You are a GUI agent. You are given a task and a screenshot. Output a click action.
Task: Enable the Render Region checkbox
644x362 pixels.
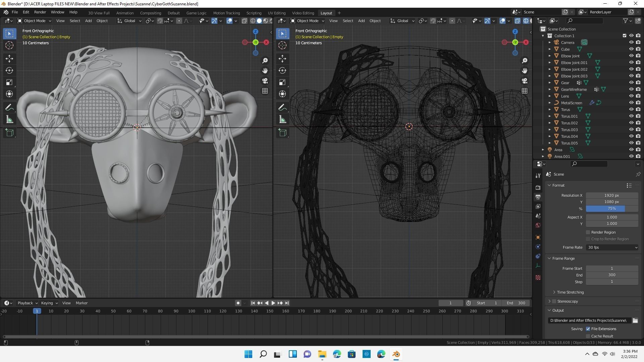coord(588,232)
